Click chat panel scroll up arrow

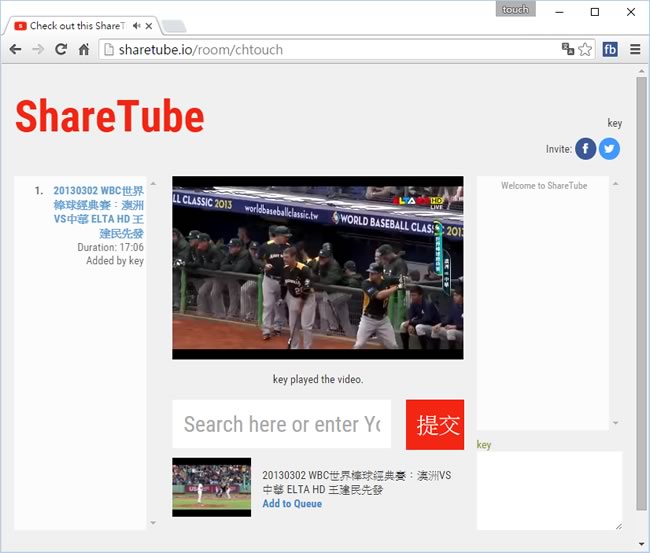pos(616,183)
